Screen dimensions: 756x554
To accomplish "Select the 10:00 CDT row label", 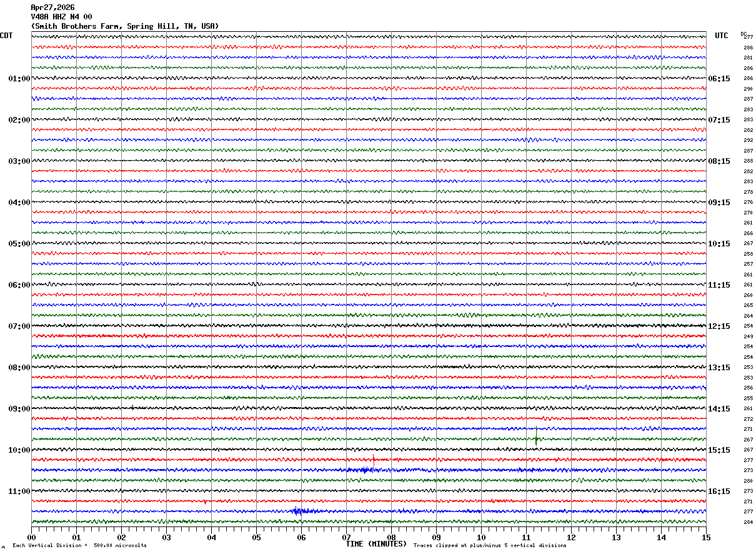I will (x=19, y=450).
